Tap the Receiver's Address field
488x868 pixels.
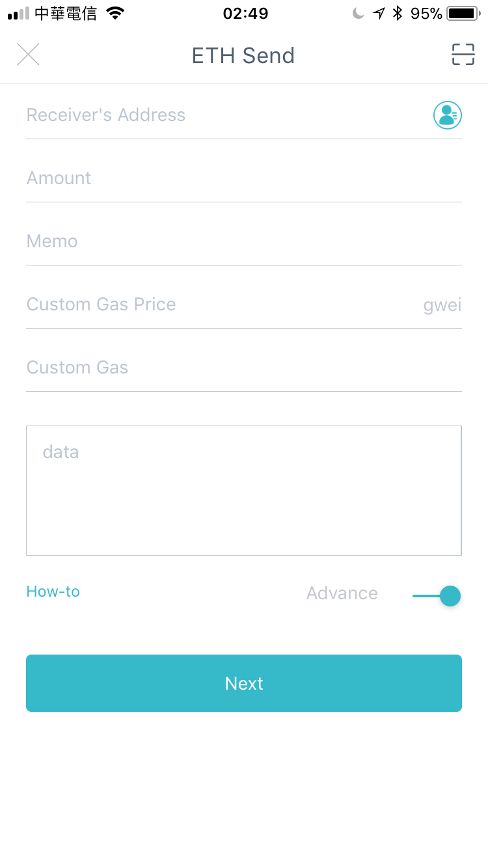[221, 115]
